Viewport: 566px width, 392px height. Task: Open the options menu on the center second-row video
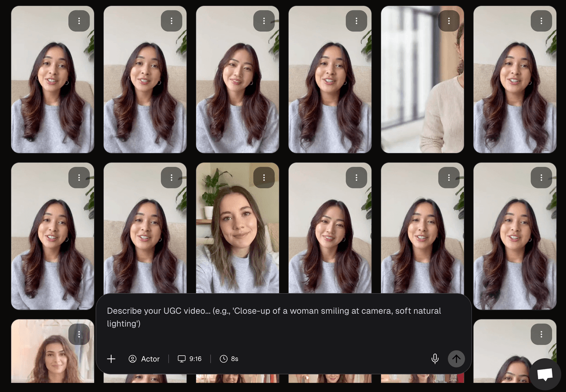point(264,177)
